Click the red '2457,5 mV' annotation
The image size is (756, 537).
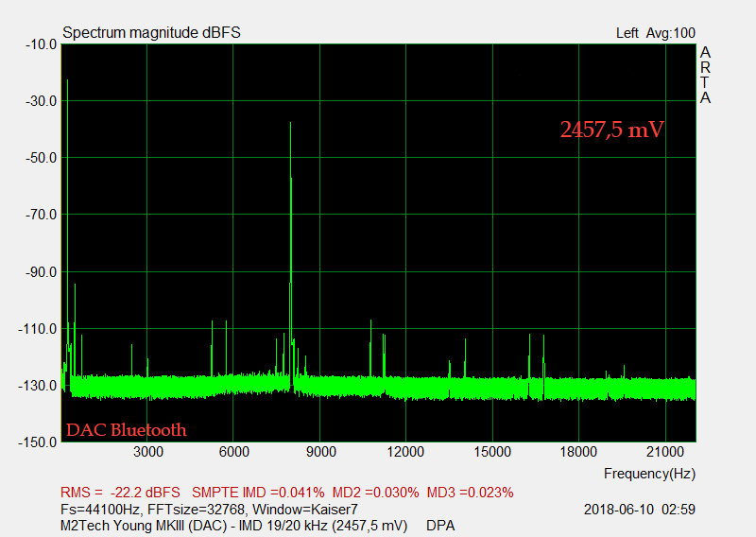(611, 130)
